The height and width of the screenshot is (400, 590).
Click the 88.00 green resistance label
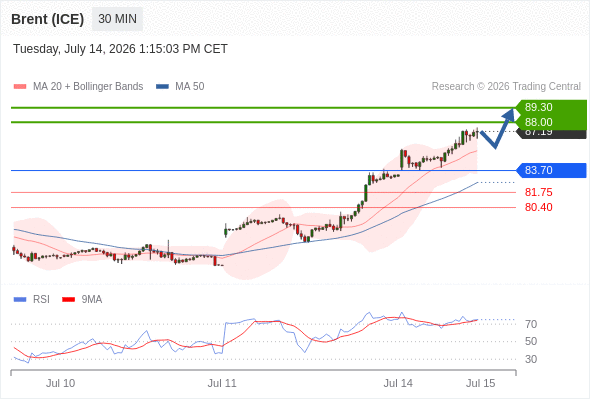tap(550, 122)
